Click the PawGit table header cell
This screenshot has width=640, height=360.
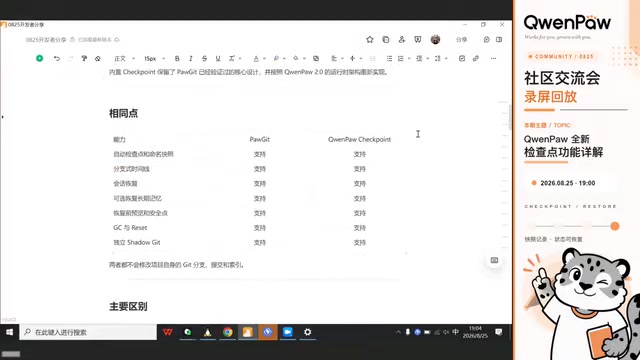pos(260,140)
